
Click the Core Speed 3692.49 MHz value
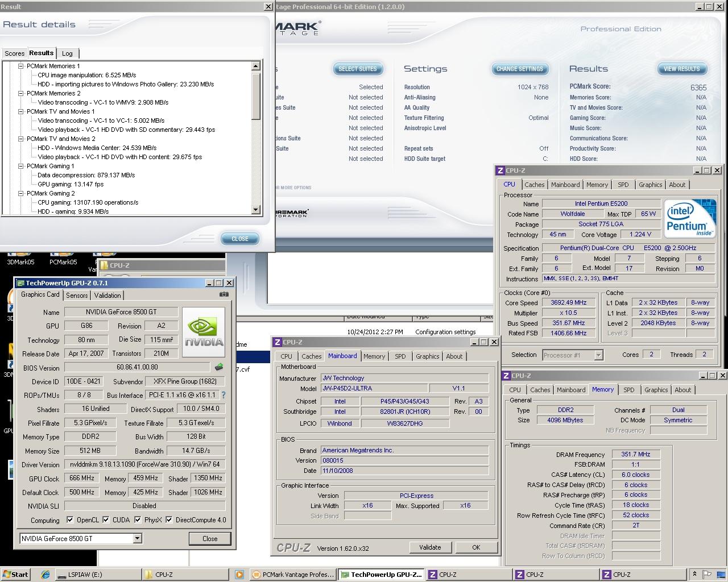click(x=568, y=302)
